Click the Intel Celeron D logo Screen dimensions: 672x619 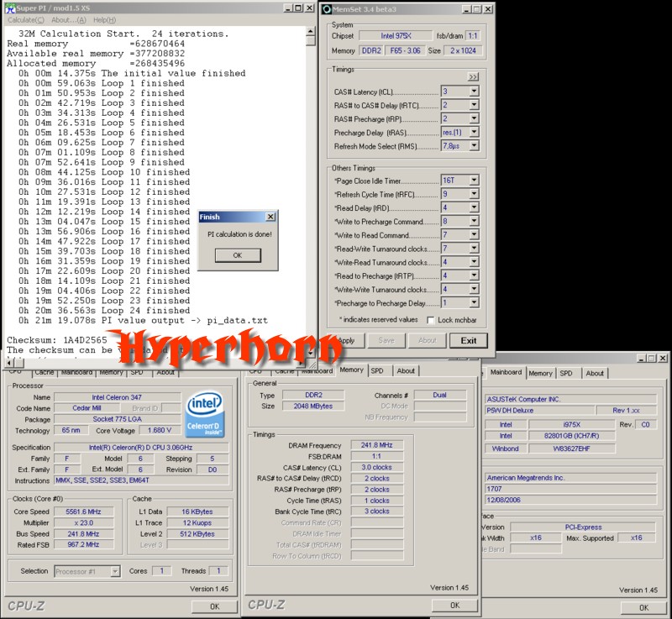click(204, 414)
